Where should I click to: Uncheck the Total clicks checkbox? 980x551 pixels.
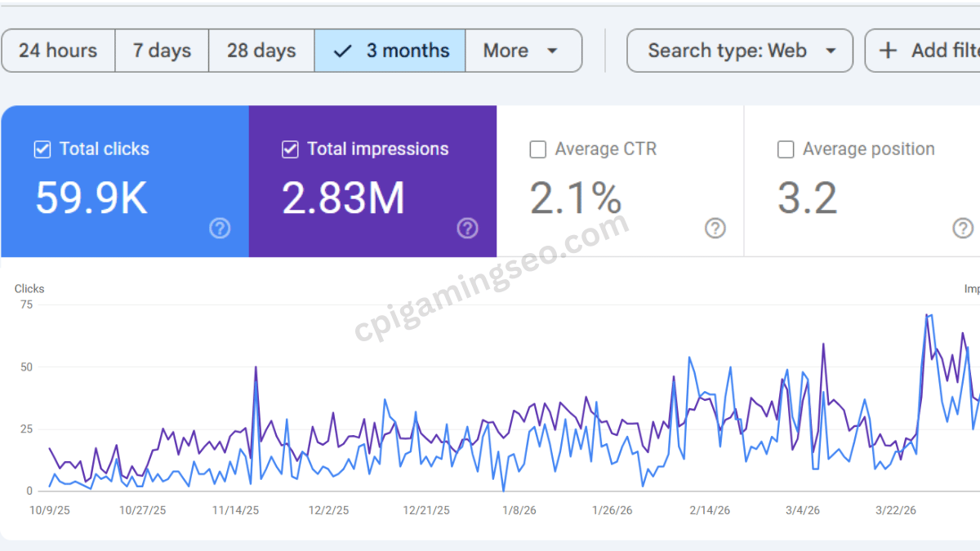42,149
